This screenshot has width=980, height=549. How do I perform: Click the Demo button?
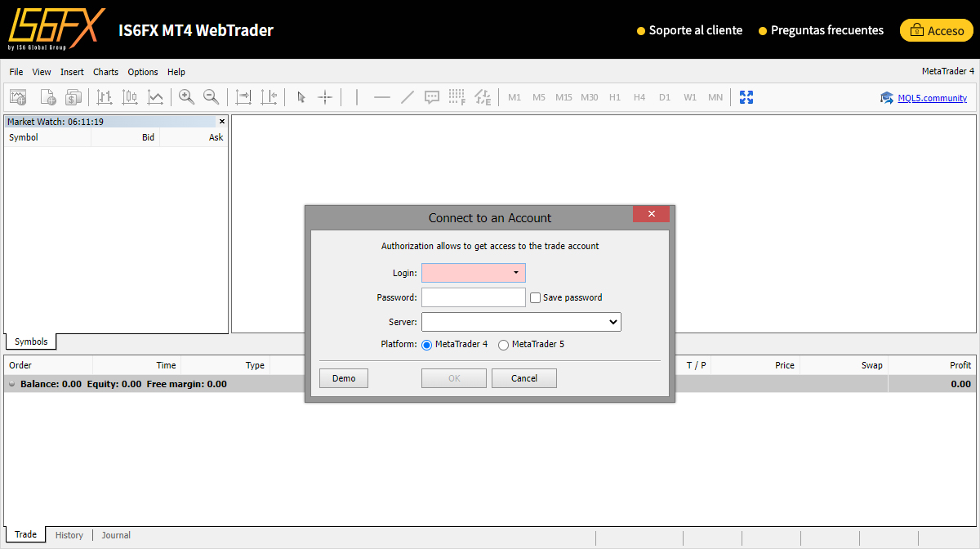coord(344,378)
